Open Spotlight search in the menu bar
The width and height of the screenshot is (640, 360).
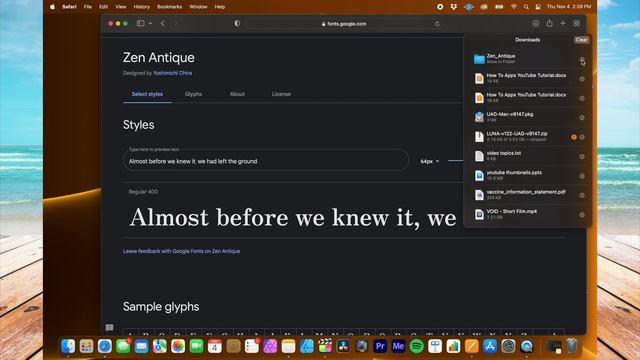pos(526,7)
